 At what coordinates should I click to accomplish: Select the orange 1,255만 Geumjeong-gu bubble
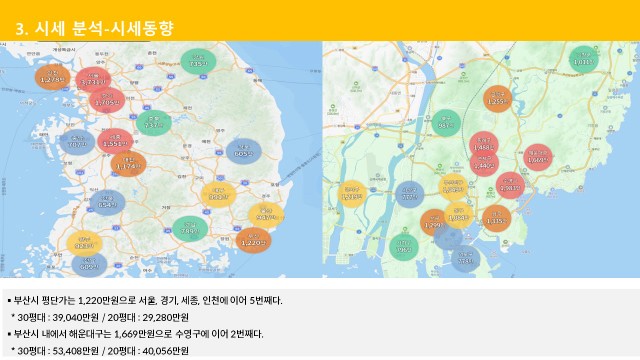pyautogui.click(x=498, y=99)
